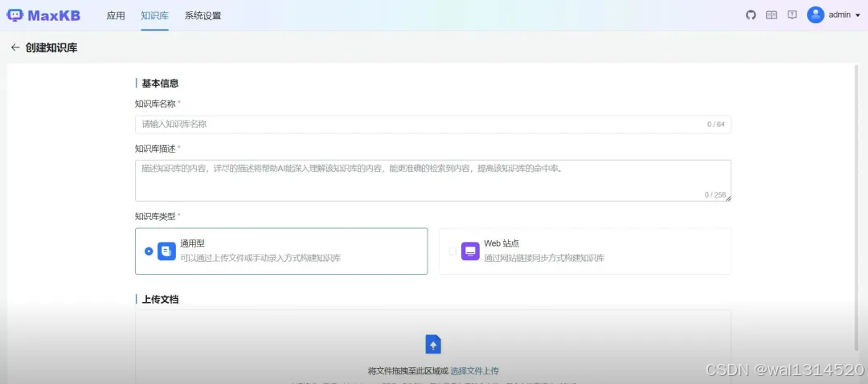Click the MaxKB logo
Screen dimensions: 868x384
43,15
